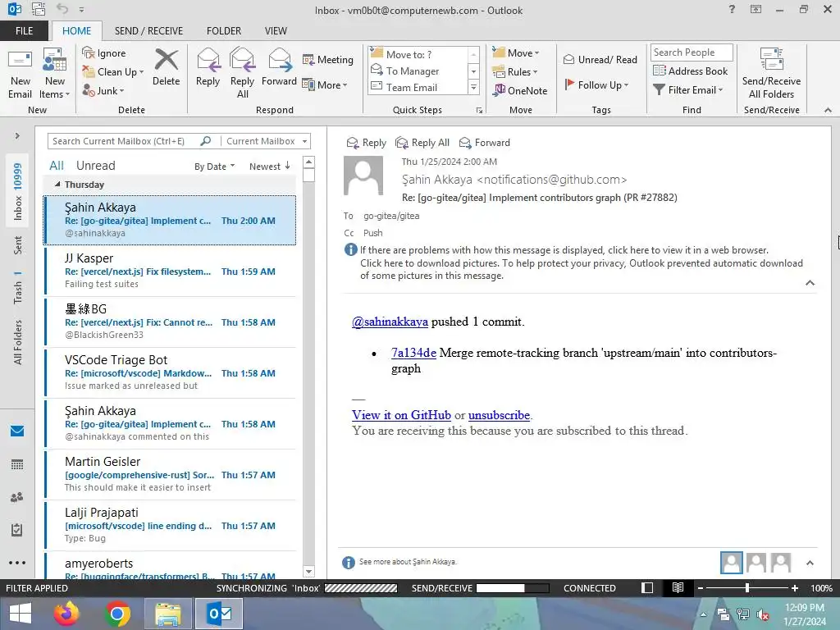Click Reply in reading pane
This screenshot has width=840, height=630.
tap(367, 143)
